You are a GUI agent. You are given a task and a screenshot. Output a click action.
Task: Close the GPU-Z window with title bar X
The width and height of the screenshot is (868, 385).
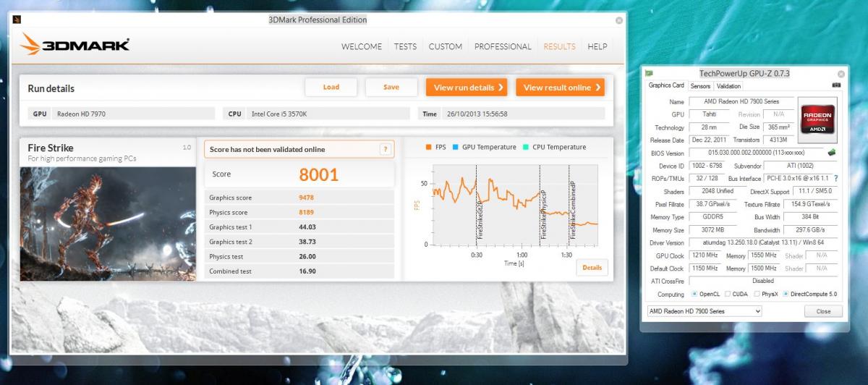[x=841, y=74]
